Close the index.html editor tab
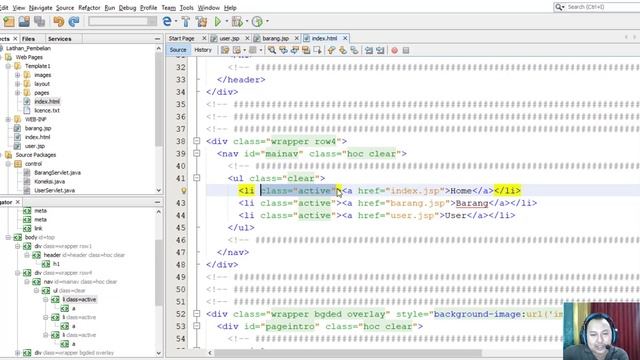 (x=345, y=38)
